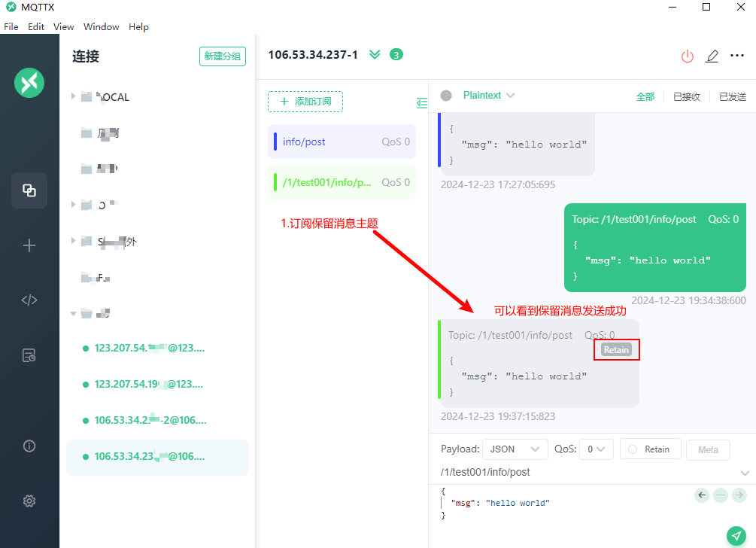Open the Log icon in the sidebar

pyautogui.click(x=29, y=355)
